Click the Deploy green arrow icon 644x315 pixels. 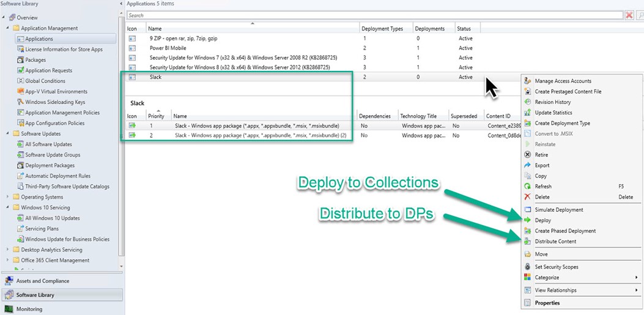(528, 220)
